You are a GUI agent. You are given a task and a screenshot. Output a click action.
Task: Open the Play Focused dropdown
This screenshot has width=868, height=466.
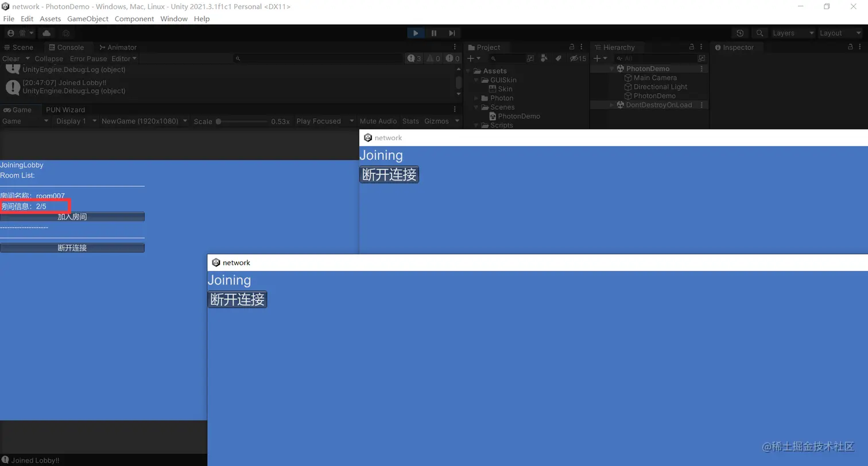point(325,121)
